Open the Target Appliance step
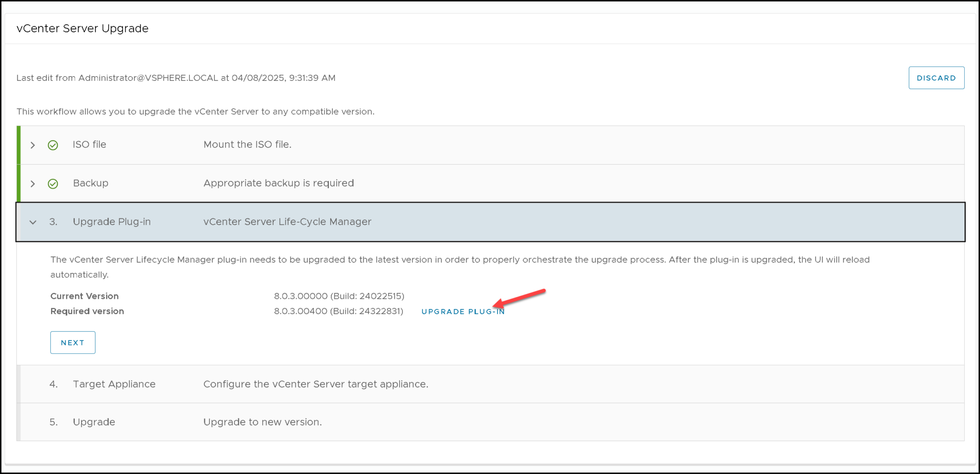980x474 pixels. coord(114,384)
